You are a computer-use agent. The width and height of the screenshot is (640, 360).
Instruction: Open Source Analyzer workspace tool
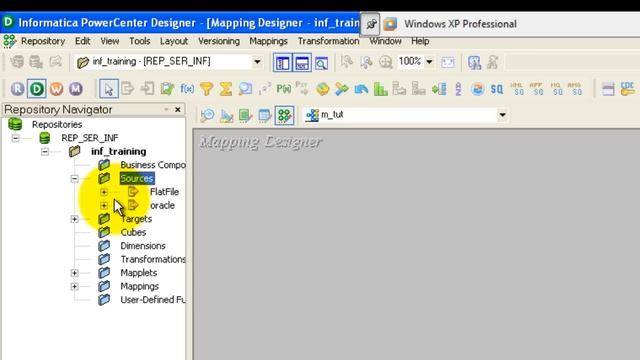click(x=207, y=116)
